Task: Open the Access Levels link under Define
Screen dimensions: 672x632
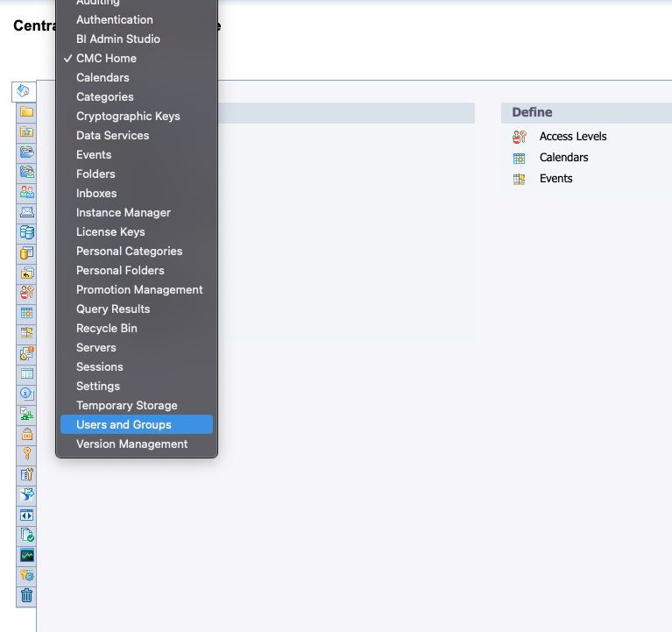Action: click(572, 136)
